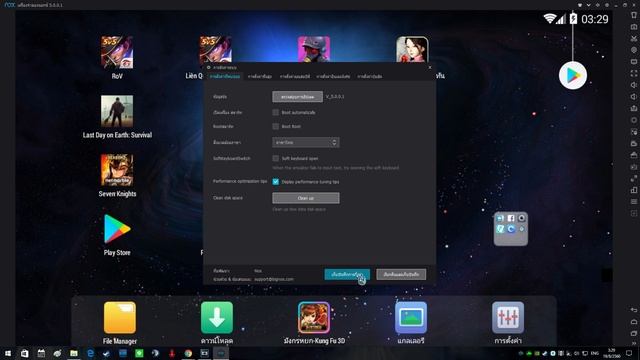Image resolution: width=640 pixels, height=360 pixels.
Task: Click the Nox sidebar location icon
Action: pyautogui.click(x=634, y=50)
